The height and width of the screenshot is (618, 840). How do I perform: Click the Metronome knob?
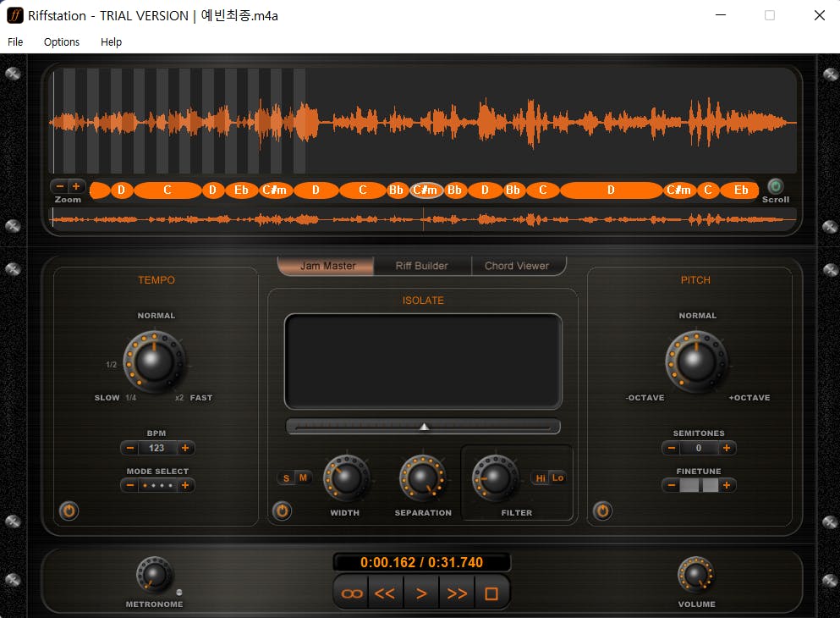154,575
